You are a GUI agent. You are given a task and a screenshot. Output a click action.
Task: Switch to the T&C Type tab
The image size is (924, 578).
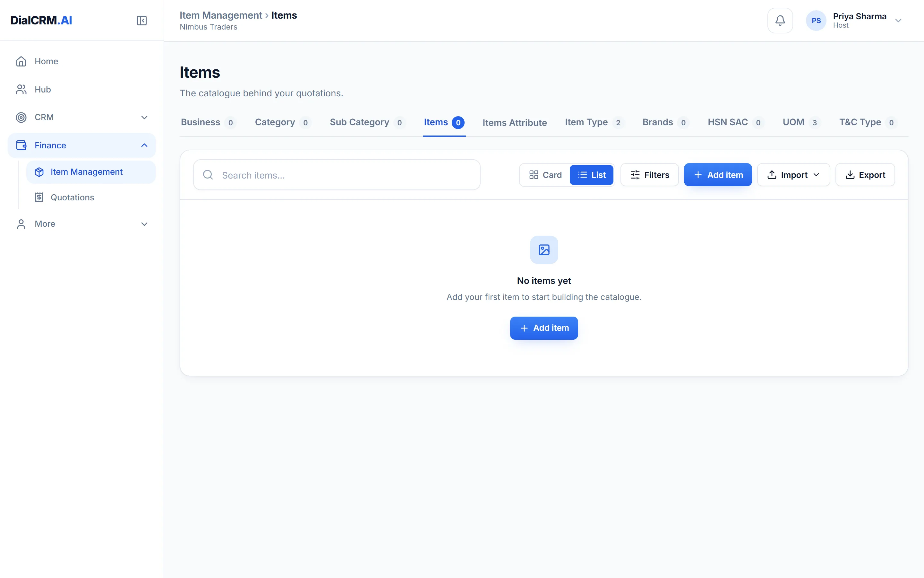[868, 122]
